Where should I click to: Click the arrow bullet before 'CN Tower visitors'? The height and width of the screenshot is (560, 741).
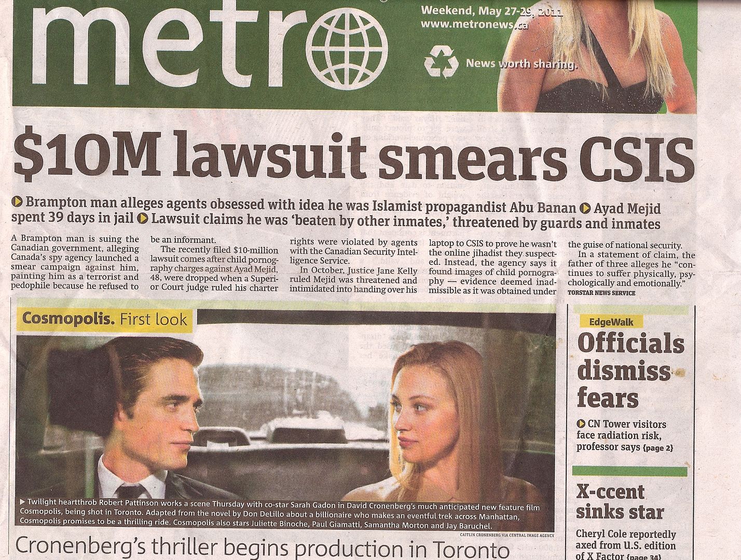click(x=581, y=424)
